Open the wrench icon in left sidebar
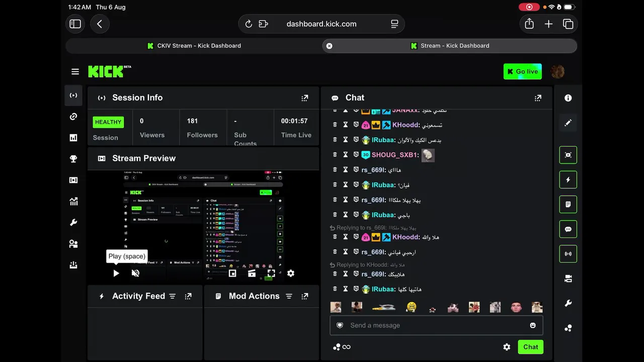The image size is (644, 362). pos(73,223)
